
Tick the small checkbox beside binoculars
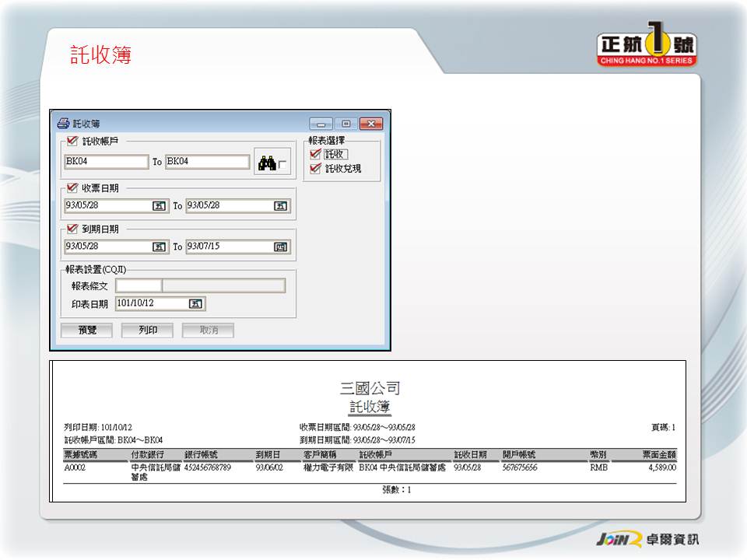click(282, 165)
